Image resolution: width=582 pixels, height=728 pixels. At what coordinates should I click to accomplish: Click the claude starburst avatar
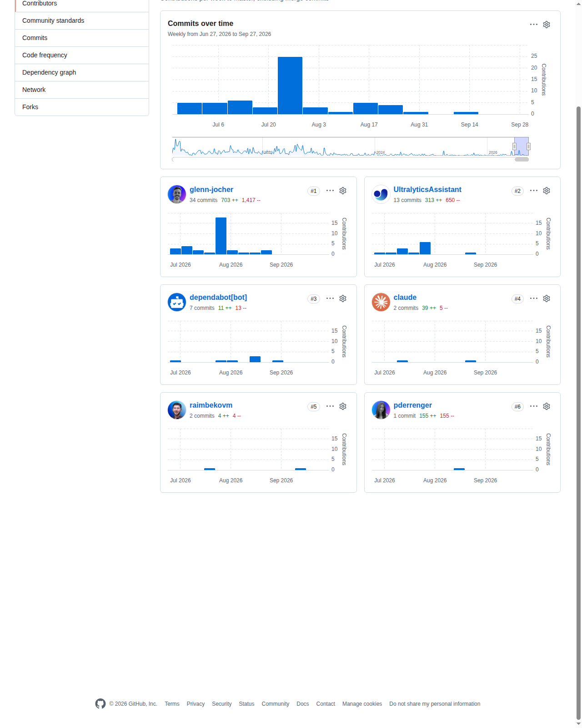pyautogui.click(x=381, y=302)
